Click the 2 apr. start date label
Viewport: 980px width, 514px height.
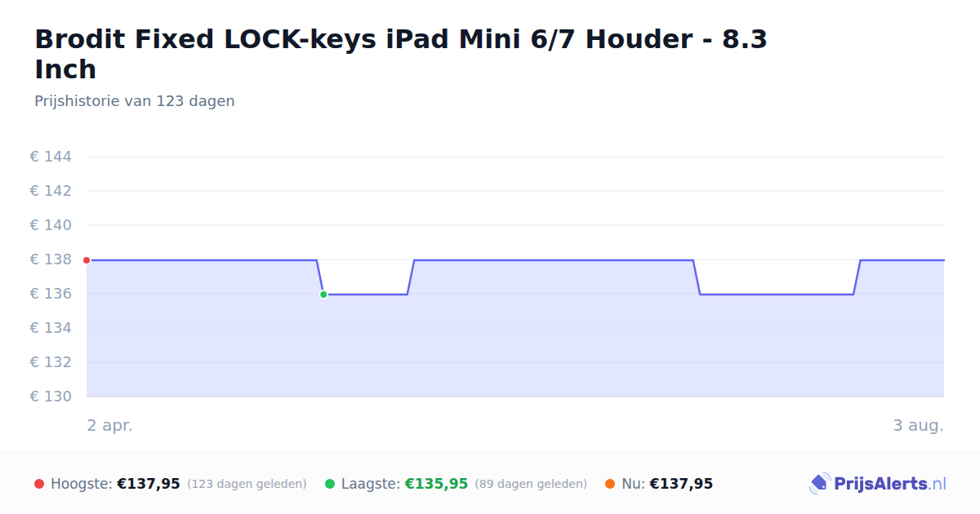pos(109,425)
